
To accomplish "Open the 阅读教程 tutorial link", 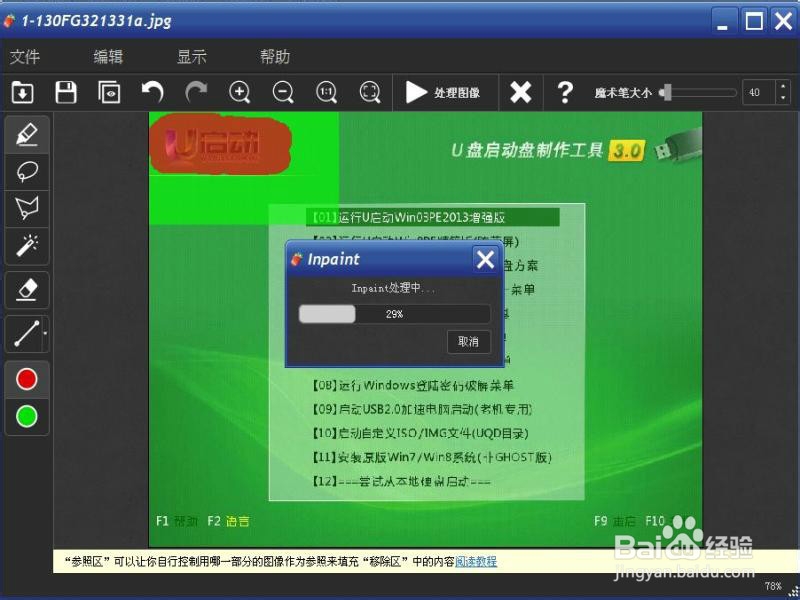I will click(476, 562).
